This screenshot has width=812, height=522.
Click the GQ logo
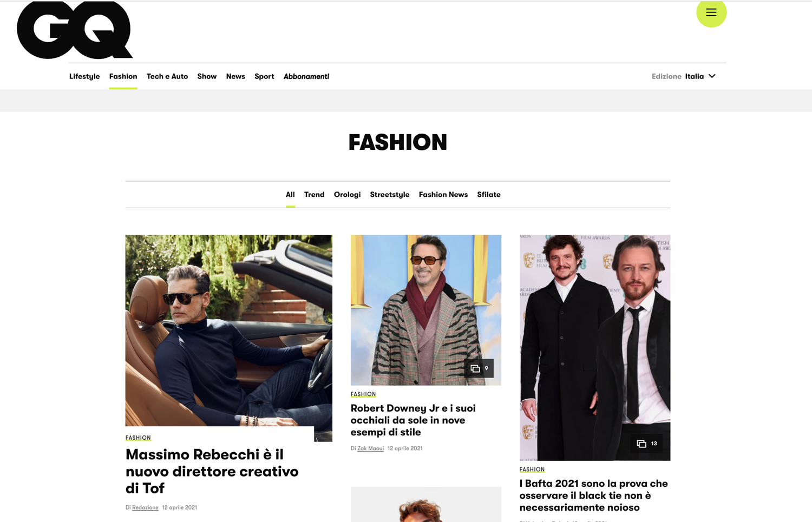point(75,30)
